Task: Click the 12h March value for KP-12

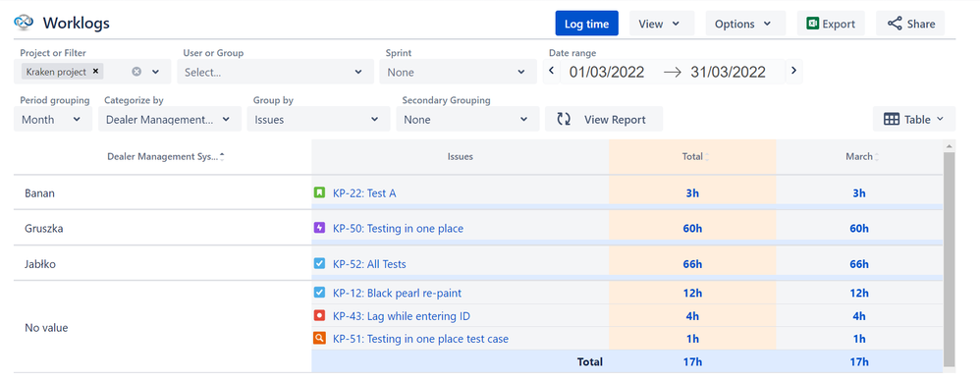Action: [859, 294]
